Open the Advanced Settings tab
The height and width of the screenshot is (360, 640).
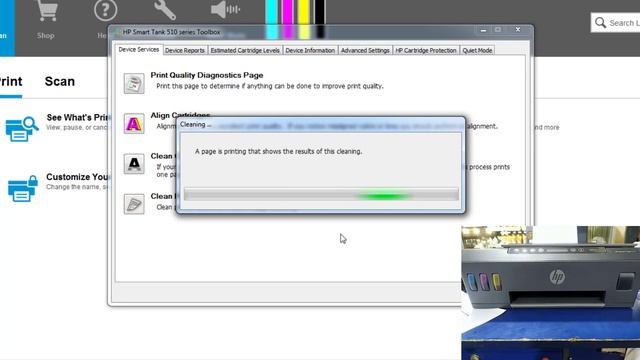[x=365, y=50]
